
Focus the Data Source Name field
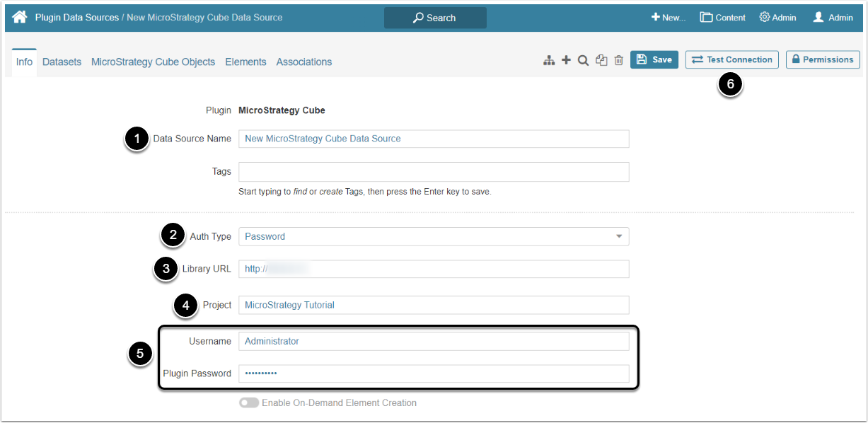point(434,139)
